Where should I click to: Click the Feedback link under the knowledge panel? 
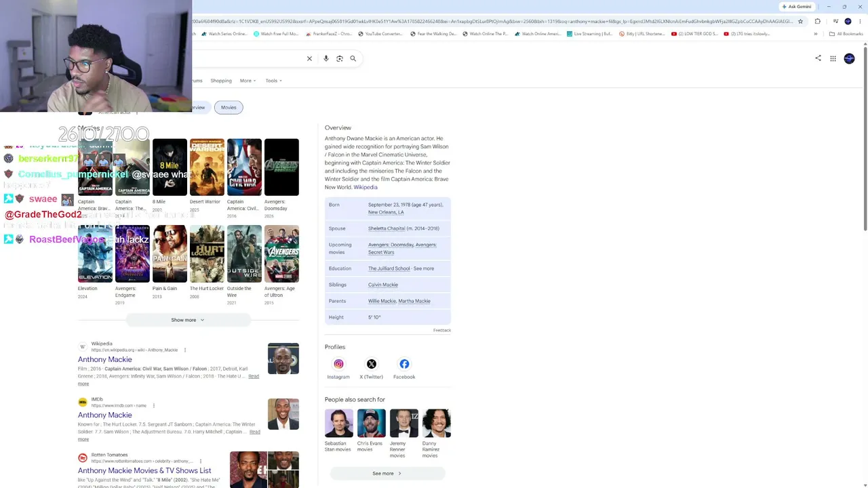point(442,330)
